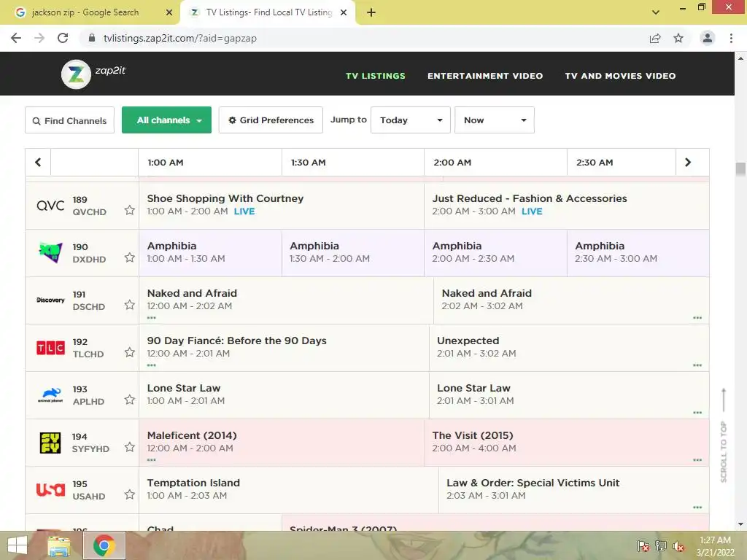Open File Explorer from taskbar
The width and height of the screenshot is (747, 560).
[x=59, y=545]
